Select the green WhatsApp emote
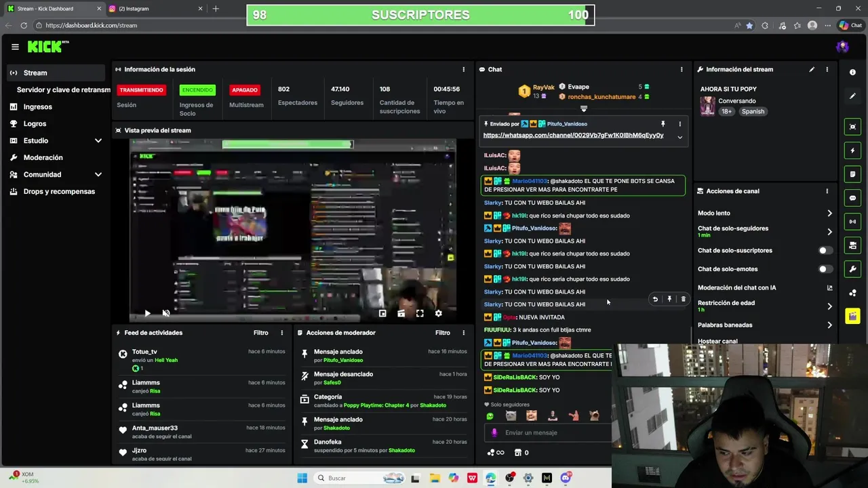The image size is (868, 488). click(490, 416)
